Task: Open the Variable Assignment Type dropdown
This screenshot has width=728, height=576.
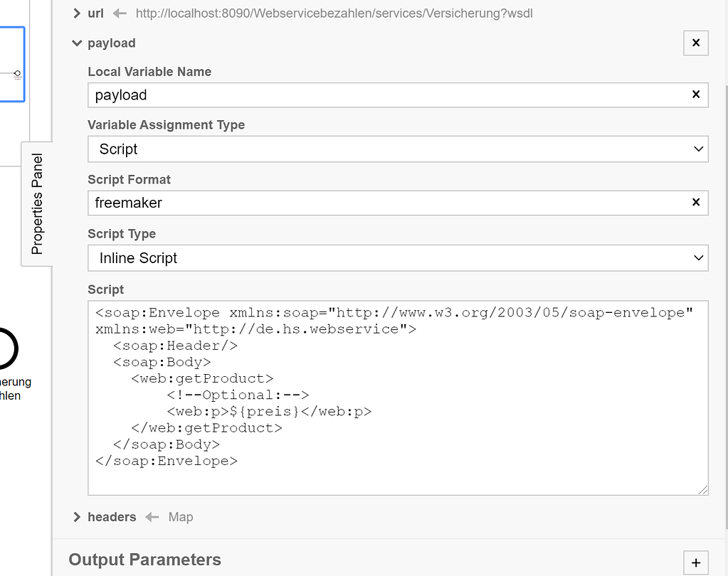Action: pyautogui.click(x=398, y=149)
